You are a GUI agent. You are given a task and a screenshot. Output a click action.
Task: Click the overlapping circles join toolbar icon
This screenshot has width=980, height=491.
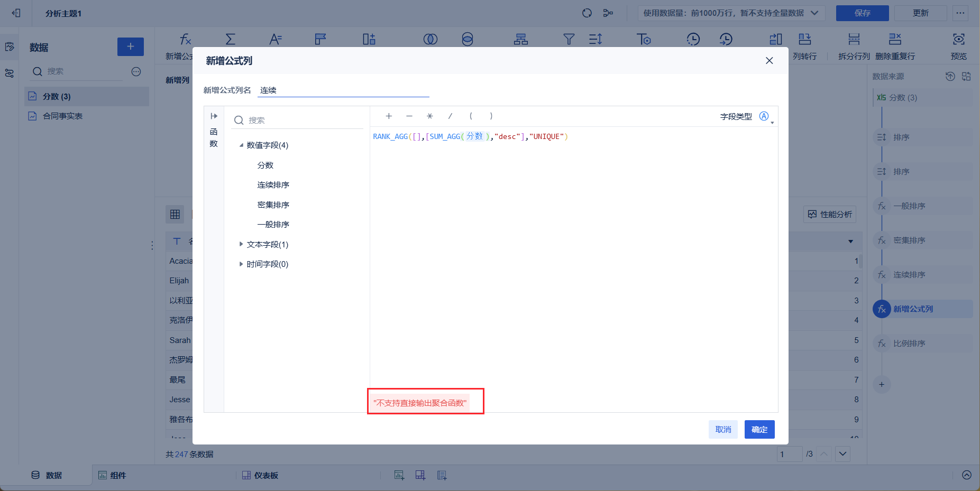point(431,39)
